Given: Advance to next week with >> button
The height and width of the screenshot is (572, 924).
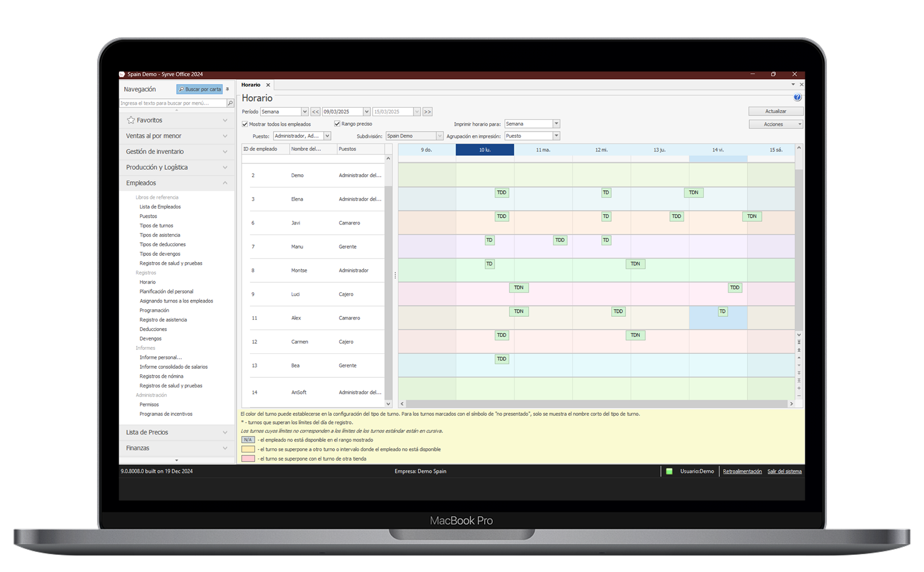Looking at the screenshot, I should (427, 112).
